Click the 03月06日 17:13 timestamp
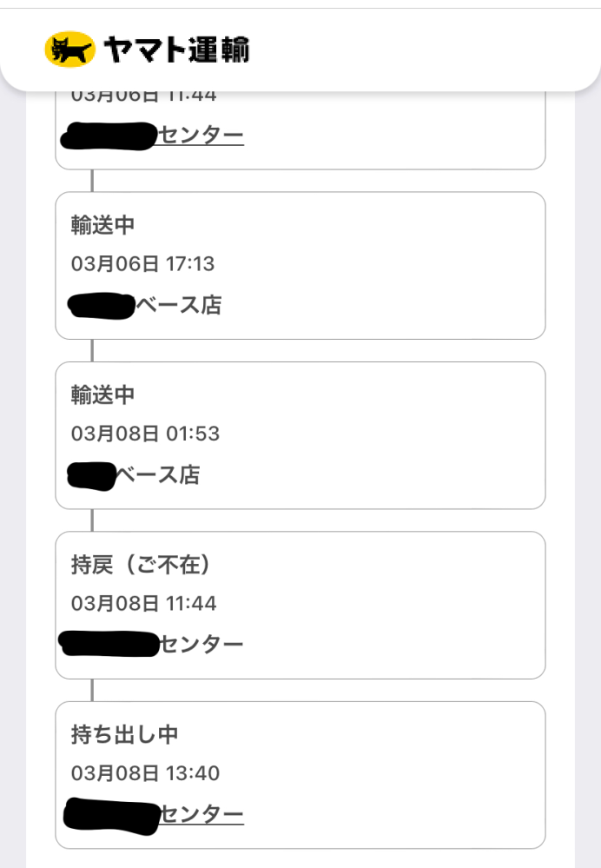The height and width of the screenshot is (868, 601). point(142,263)
